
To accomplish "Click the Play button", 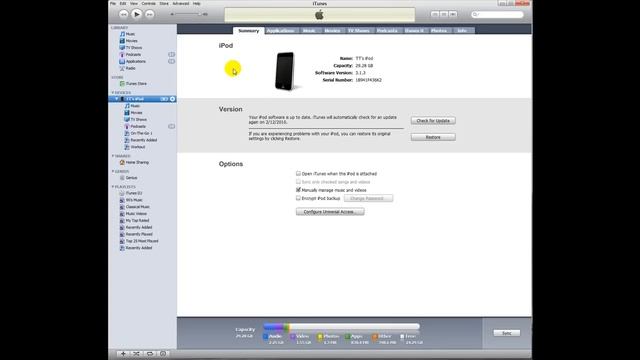I will point(137,14).
